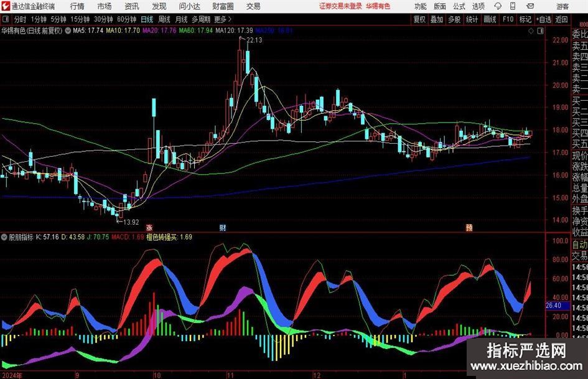Click the K: 57.16 indicator value

tap(47, 237)
